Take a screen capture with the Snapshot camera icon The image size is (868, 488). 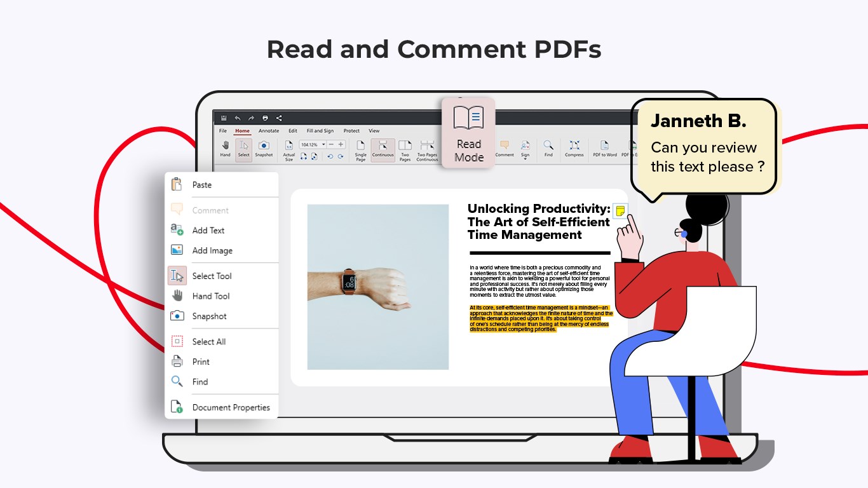263,146
